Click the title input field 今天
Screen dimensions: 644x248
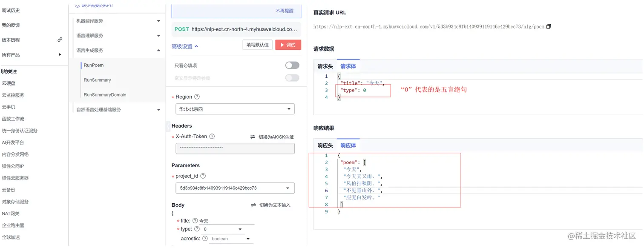pyautogui.click(x=226, y=221)
